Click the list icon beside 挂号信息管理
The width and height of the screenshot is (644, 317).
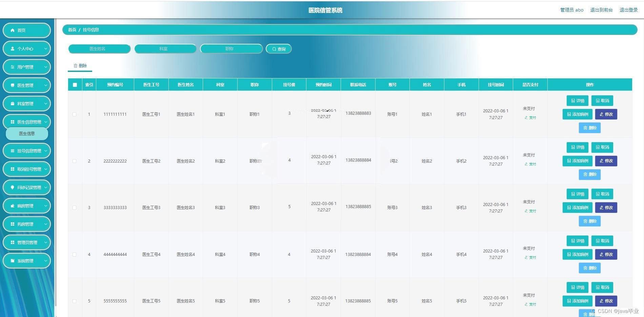pyautogui.click(x=13, y=151)
